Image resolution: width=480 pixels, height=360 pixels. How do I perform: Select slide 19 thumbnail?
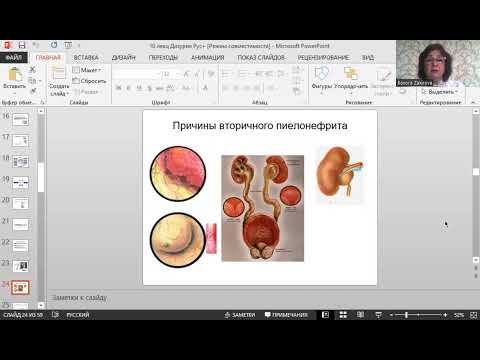point(20,182)
